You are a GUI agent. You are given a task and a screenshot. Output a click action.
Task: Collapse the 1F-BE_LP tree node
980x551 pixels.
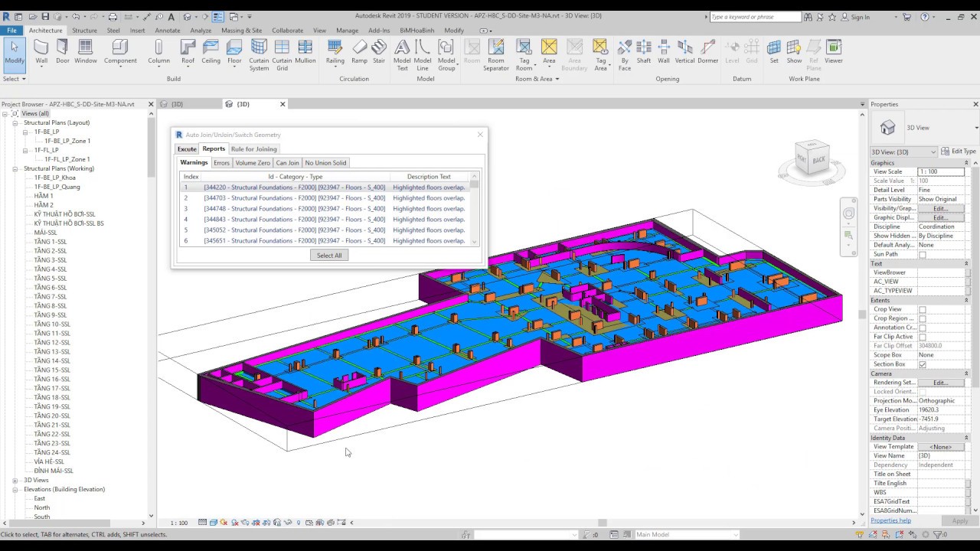[24, 132]
